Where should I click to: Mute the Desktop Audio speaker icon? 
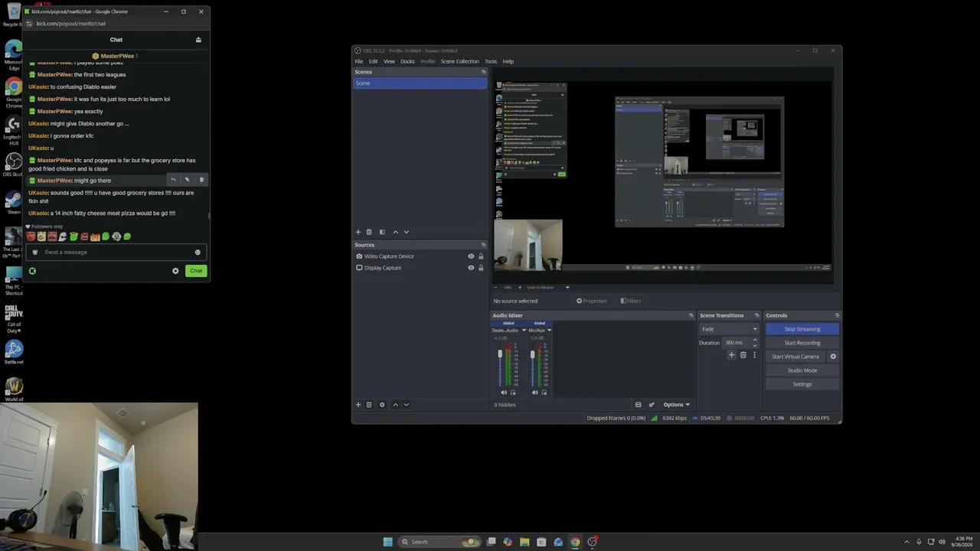pyautogui.click(x=504, y=393)
